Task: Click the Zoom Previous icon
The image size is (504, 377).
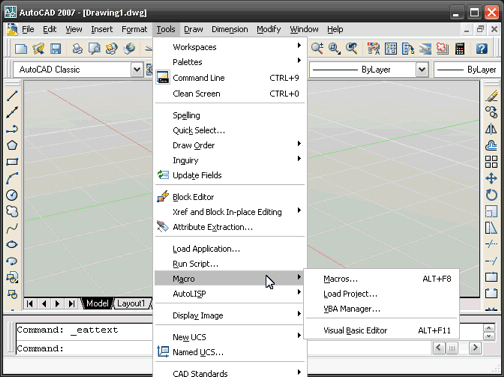Action: point(351,49)
